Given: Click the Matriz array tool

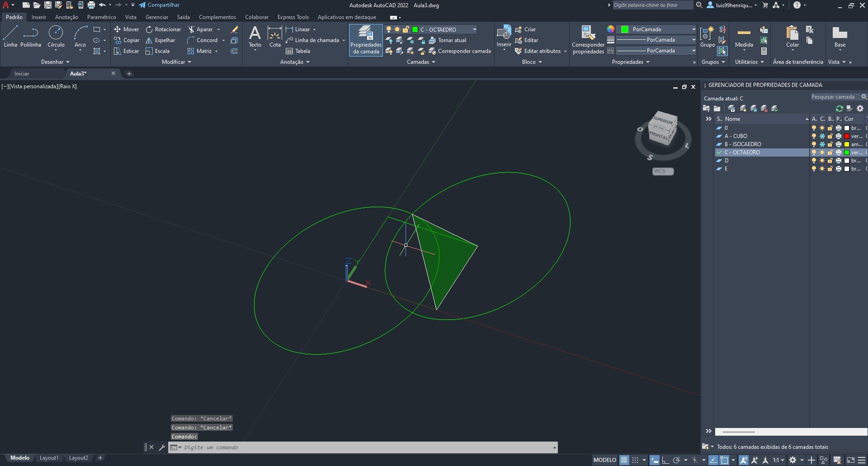Looking at the screenshot, I should (x=199, y=51).
